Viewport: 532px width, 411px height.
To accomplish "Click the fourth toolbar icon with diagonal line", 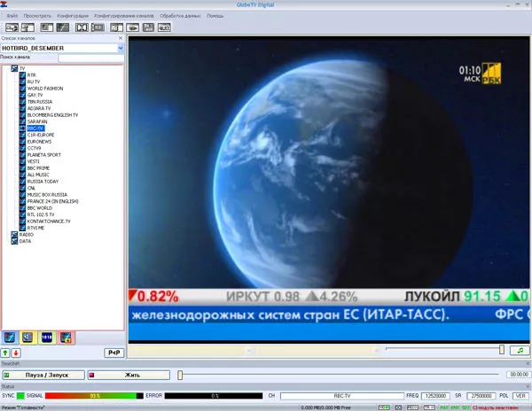I will [63, 27].
